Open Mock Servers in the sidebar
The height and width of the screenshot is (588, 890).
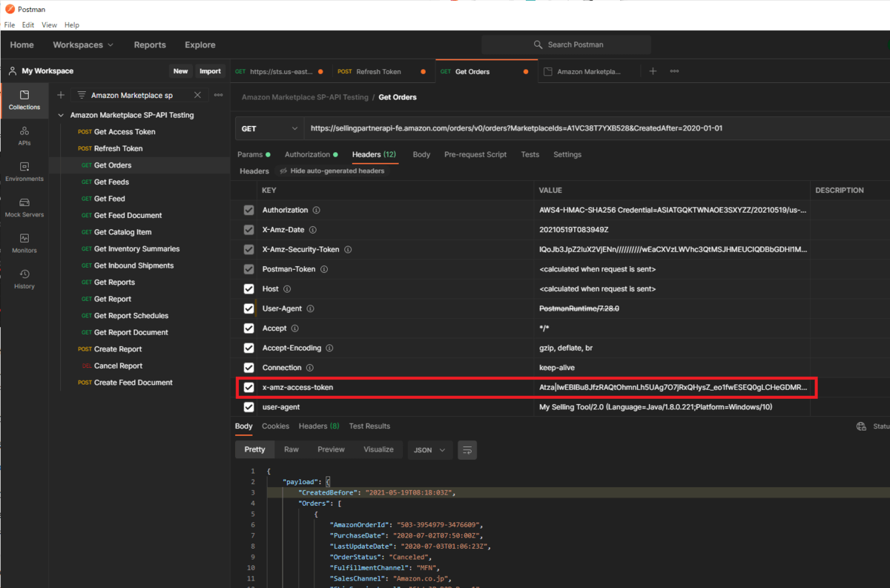24,208
